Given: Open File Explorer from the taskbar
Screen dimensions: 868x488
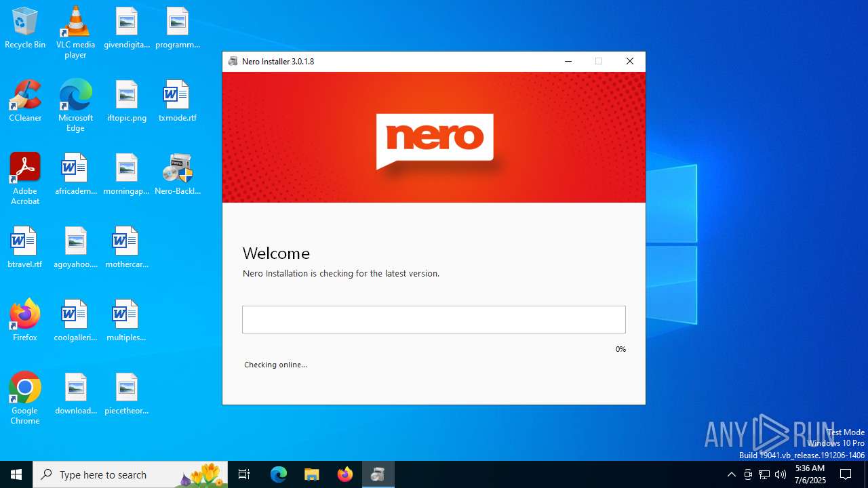Looking at the screenshot, I should 312,474.
